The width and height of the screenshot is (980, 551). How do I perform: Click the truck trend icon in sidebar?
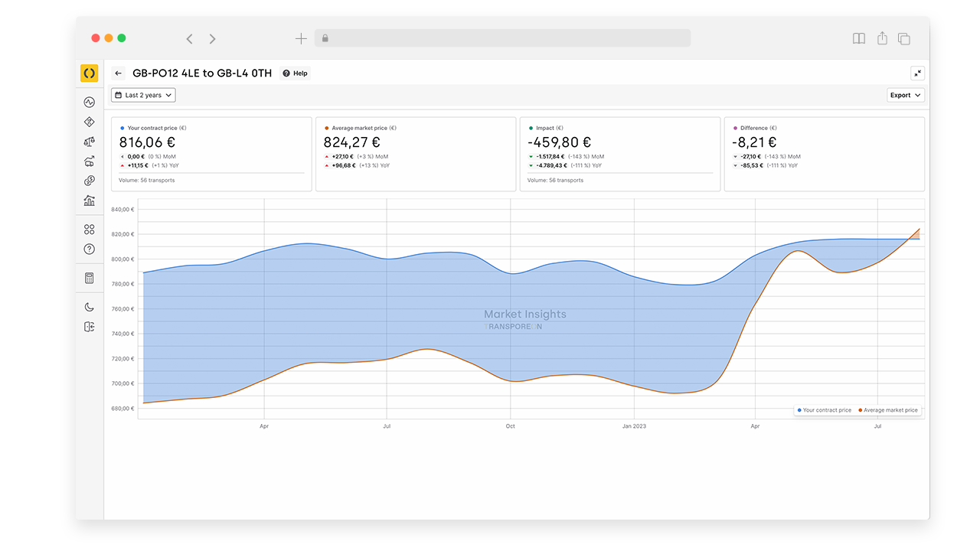point(90,161)
